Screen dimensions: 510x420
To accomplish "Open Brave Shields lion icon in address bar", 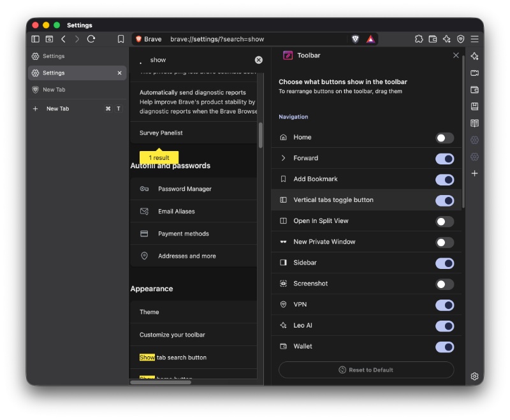I will [355, 40].
